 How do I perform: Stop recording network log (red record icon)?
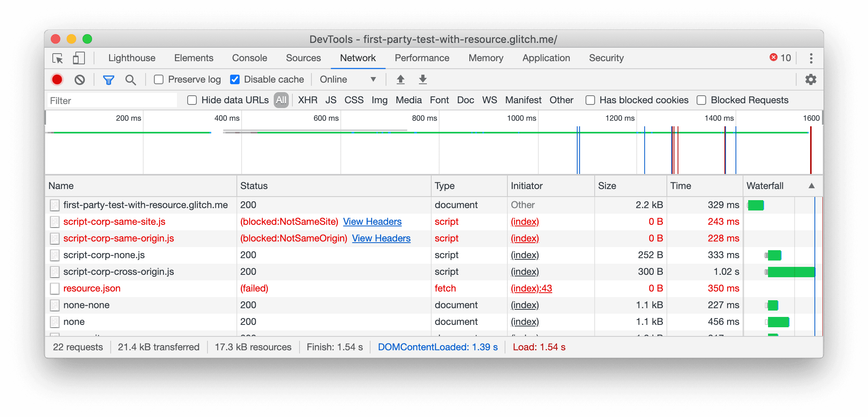tap(57, 79)
